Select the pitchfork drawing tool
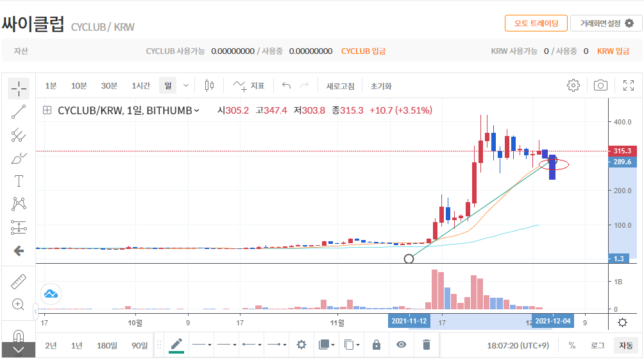The height and width of the screenshot is (360, 644). pyautogui.click(x=19, y=135)
